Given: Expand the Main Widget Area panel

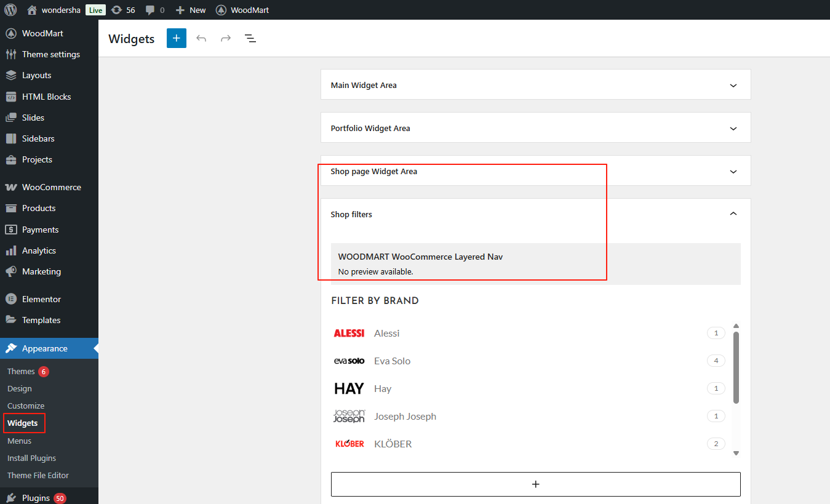Looking at the screenshot, I should [x=733, y=86].
